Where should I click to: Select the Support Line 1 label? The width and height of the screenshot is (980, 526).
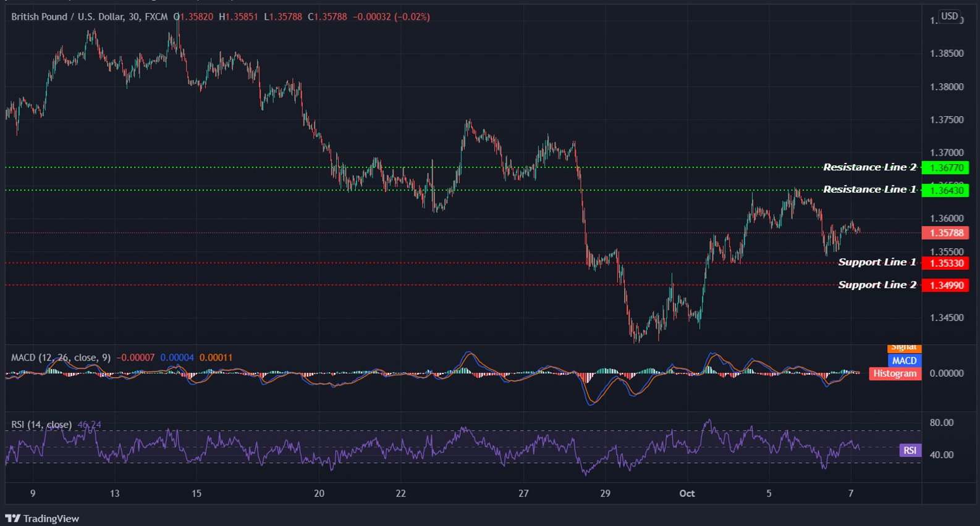[x=877, y=262]
